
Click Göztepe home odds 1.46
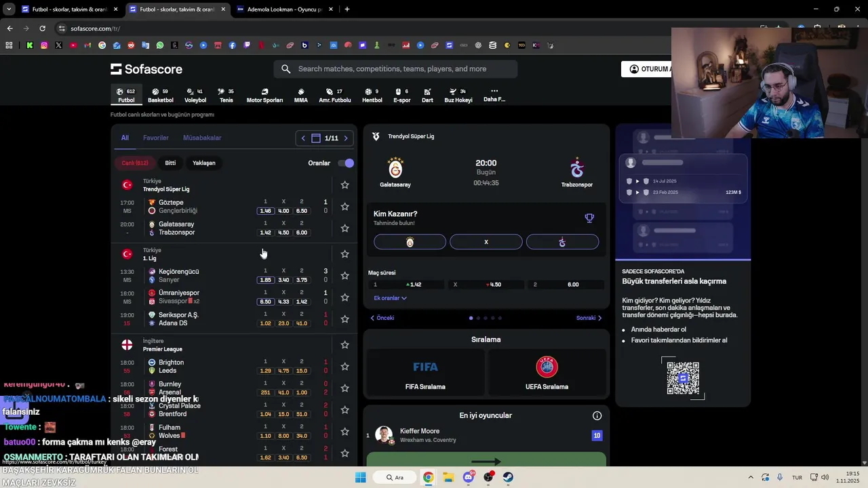click(x=265, y=211)
